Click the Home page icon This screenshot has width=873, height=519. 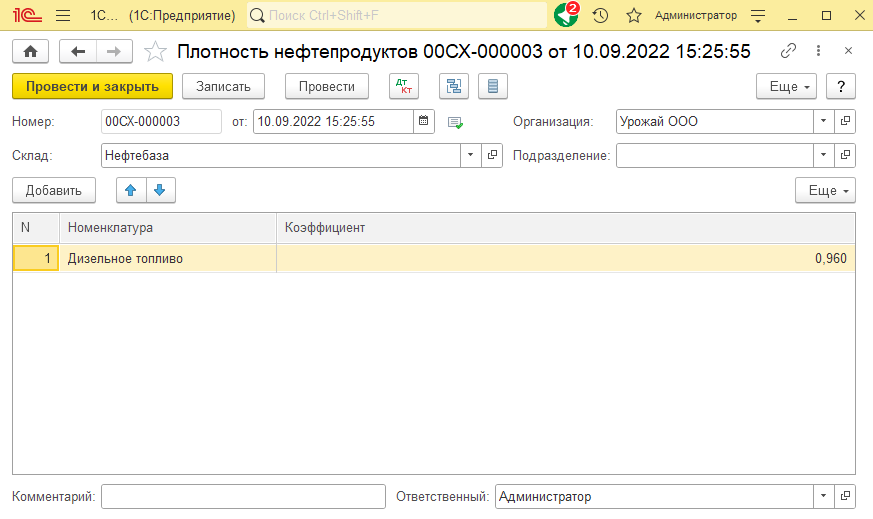tap(30, 51)
